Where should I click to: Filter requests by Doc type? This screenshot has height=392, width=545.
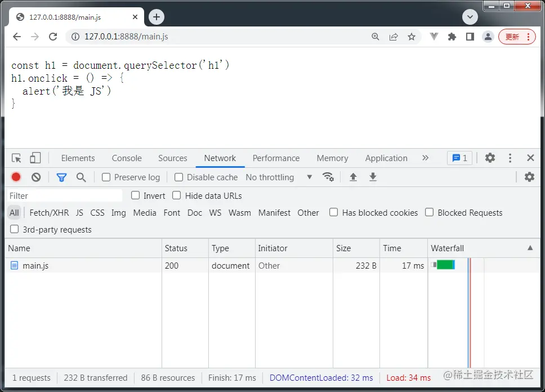point(195,212)
